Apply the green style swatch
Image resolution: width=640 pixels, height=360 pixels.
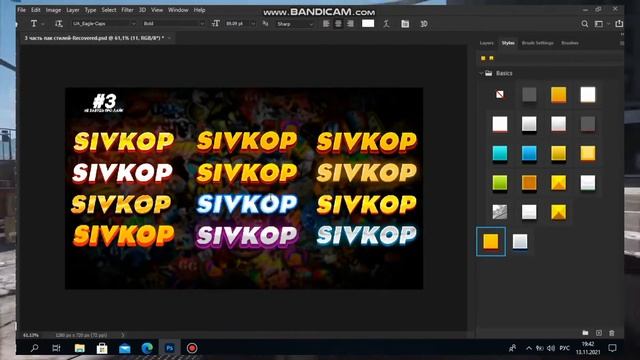coord(500,183)
